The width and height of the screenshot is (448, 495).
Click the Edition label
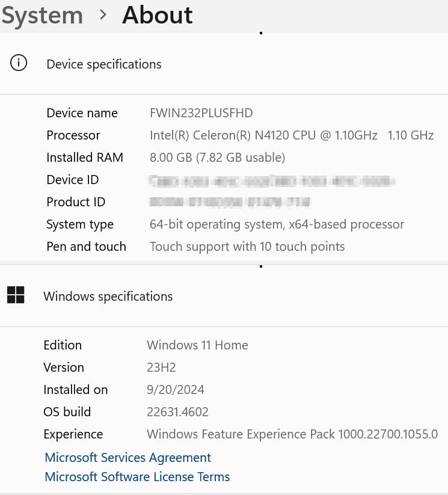[63, 345]
